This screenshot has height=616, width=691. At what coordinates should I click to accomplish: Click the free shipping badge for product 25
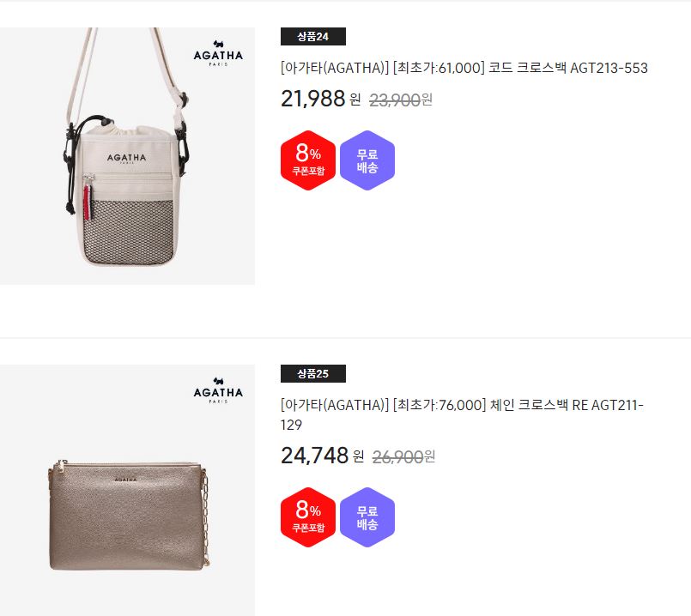[367, 517]
